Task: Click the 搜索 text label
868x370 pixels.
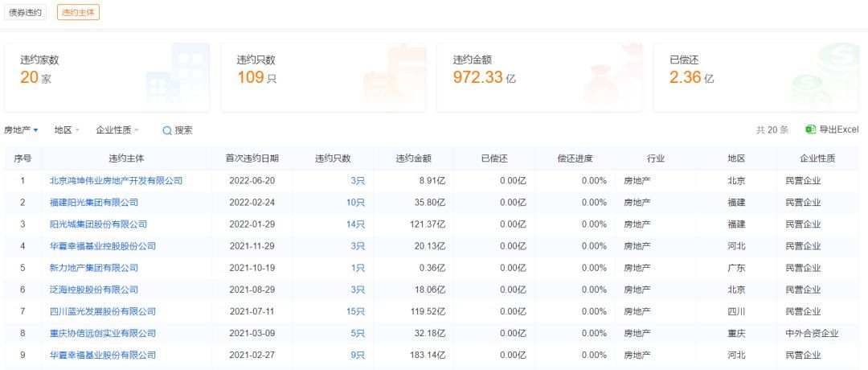Action: [x=184, y=131]
